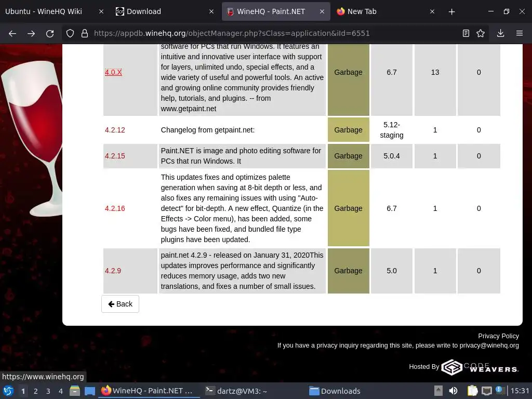The width and height of the screenshot is (532, 399).
Task: Open version 4.2.9 link
Action: pyautogui.click(x=113, y=271)
